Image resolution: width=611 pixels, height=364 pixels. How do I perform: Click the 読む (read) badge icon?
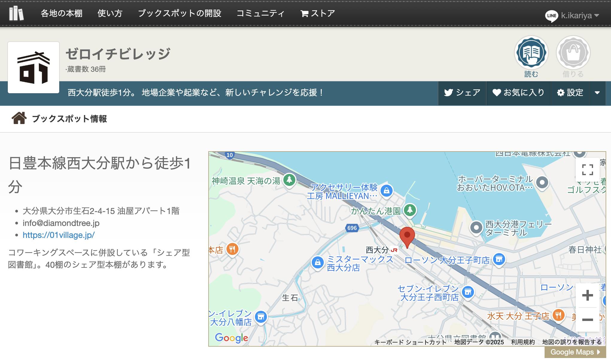(531, 53)
